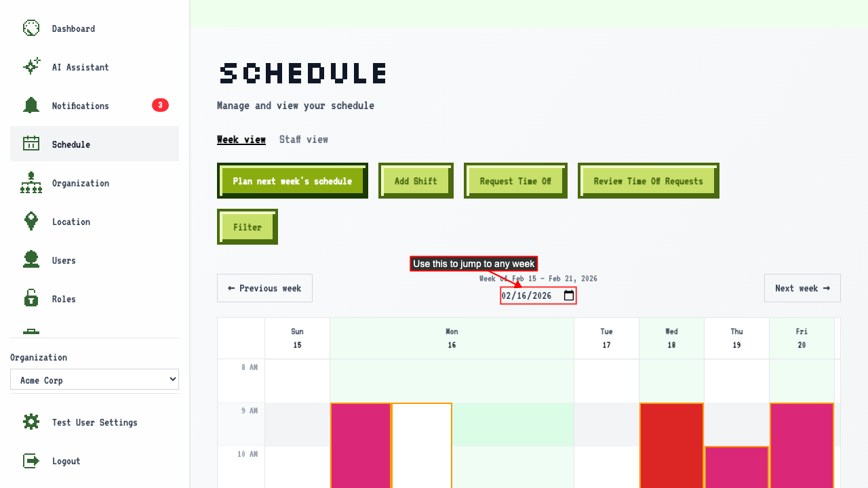
Task: Open the Dashboard gauge icon
Action: coord(31,28)
